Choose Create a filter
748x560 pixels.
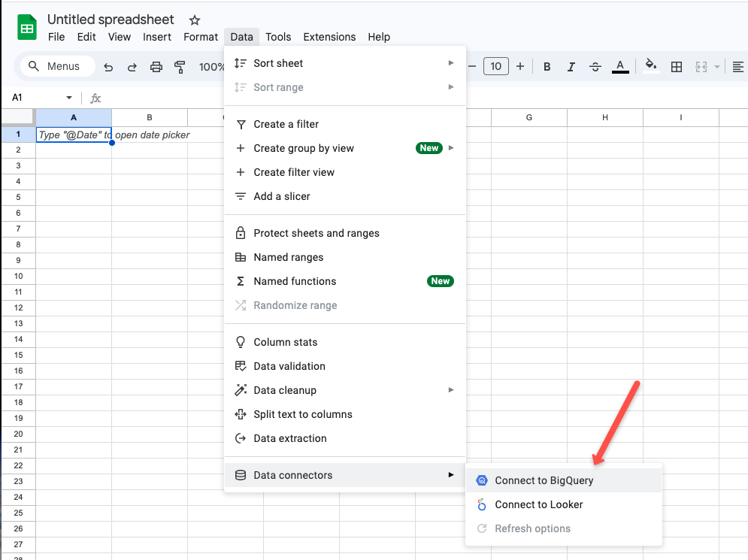(x=345, y=125)
